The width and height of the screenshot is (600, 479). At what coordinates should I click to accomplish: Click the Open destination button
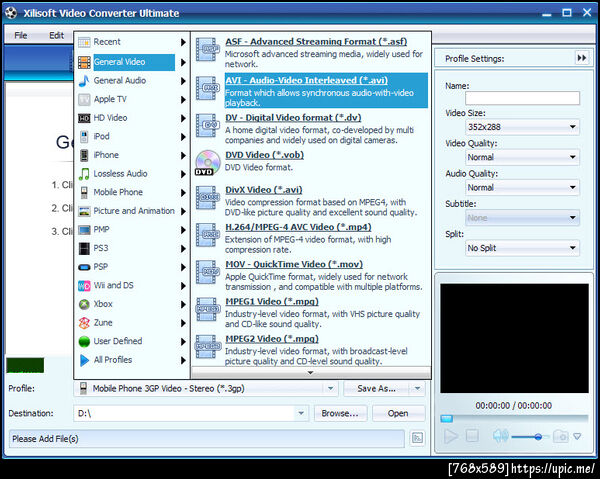(x=398, y=413)
